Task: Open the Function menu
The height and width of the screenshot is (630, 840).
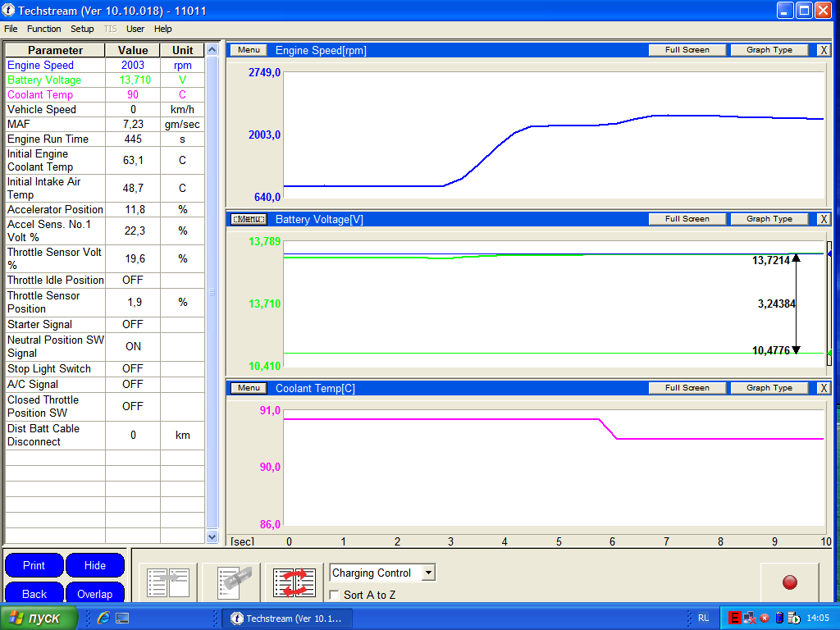Action: pos(44,29)
